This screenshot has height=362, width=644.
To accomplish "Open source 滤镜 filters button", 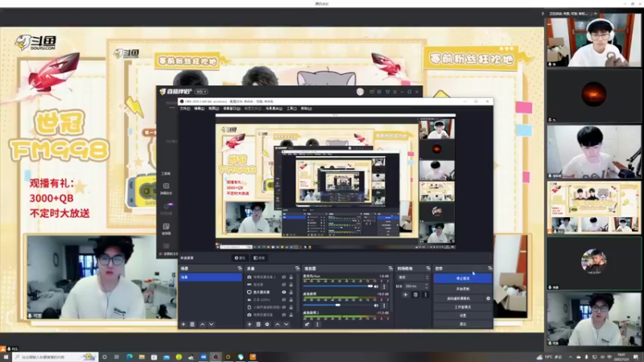I will 259,257.
